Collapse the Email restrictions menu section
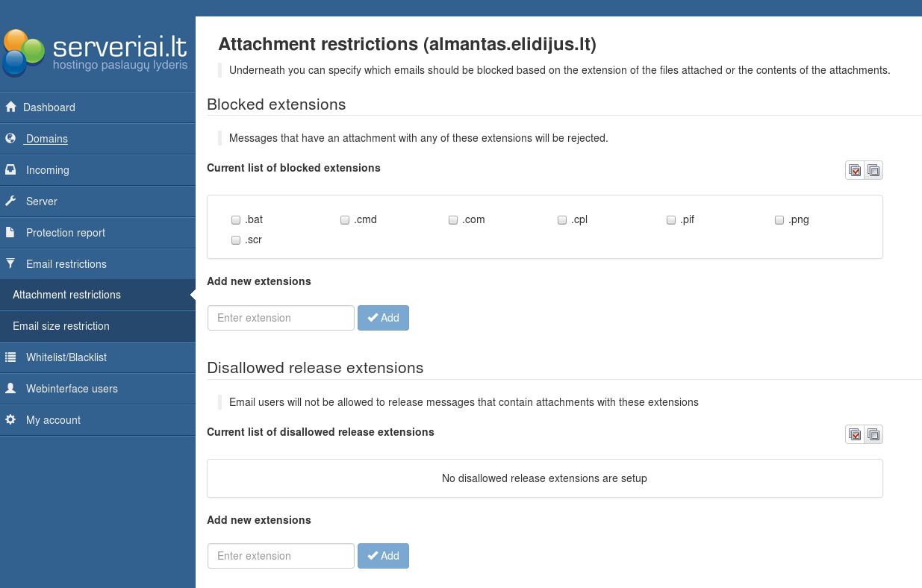 pos(66,264)
